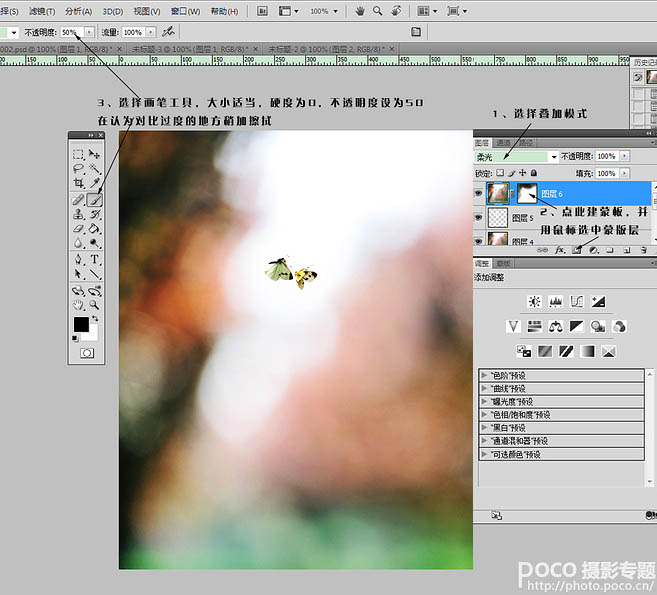Toggle visibility of 图层 5
657x595 pixels.
478,217
